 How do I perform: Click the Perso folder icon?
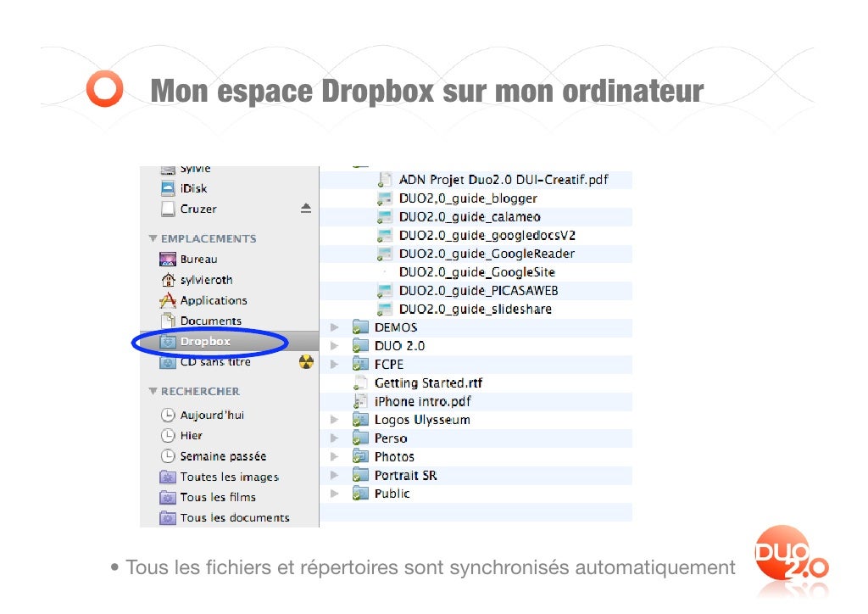[360, 438]
